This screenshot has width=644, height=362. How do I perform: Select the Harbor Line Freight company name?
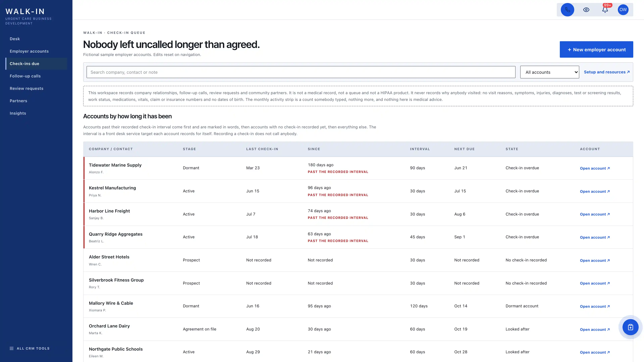point(110,211)
